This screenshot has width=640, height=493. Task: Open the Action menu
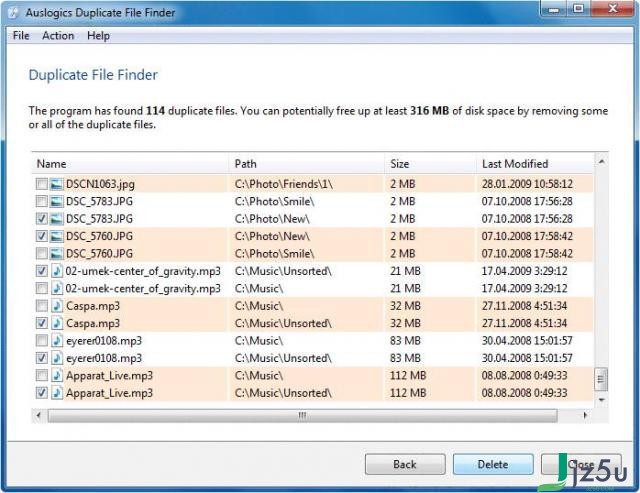click(x=58, y=36)
